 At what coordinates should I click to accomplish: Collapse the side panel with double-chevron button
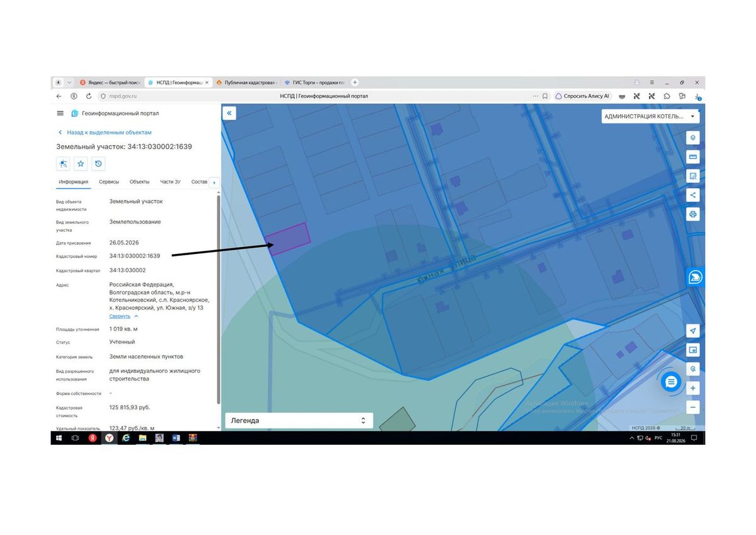(229, 113)
